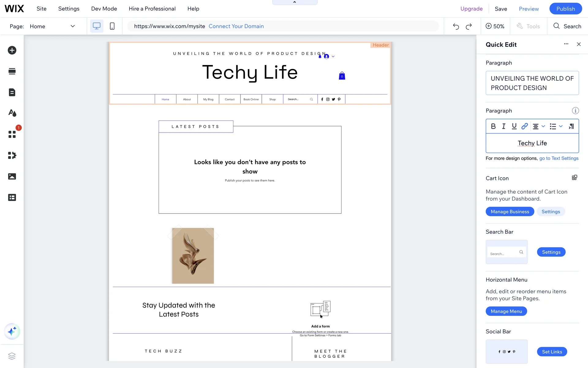The width and height of the screenshot is (588, 368).
Task: Open the Site Design icon in sidebar
Action: tap(12, 113)
